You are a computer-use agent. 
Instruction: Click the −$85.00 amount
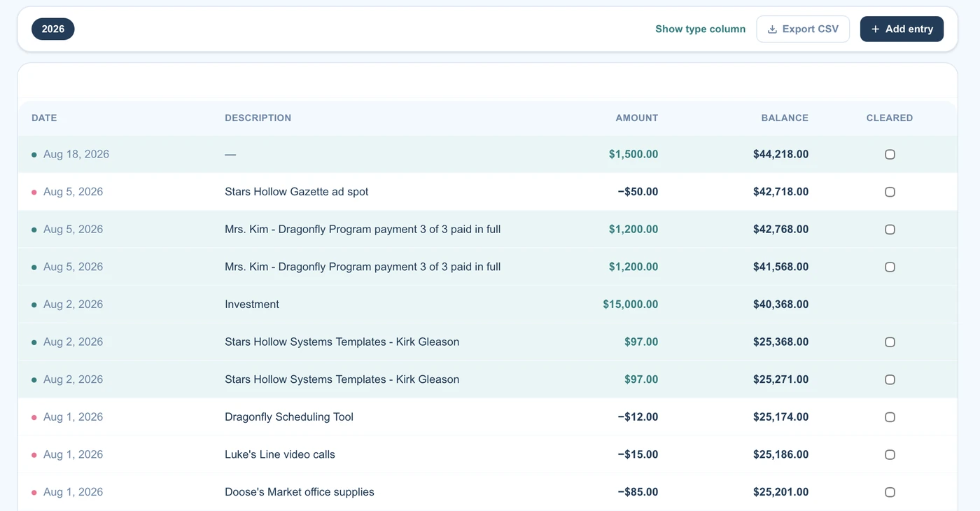click(638, 492)
